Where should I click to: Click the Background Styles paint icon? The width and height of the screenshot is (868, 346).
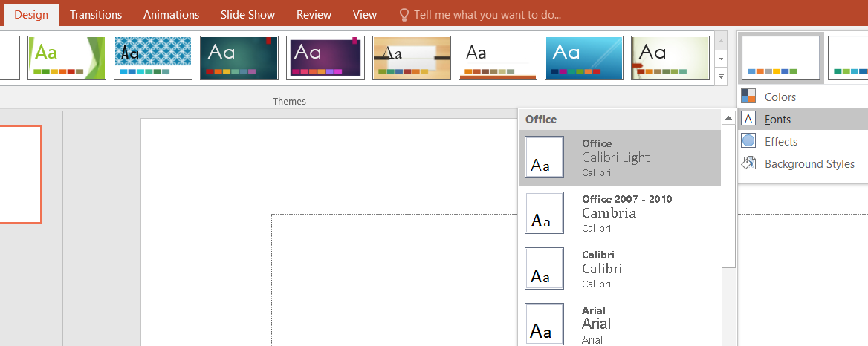[748, 164]
